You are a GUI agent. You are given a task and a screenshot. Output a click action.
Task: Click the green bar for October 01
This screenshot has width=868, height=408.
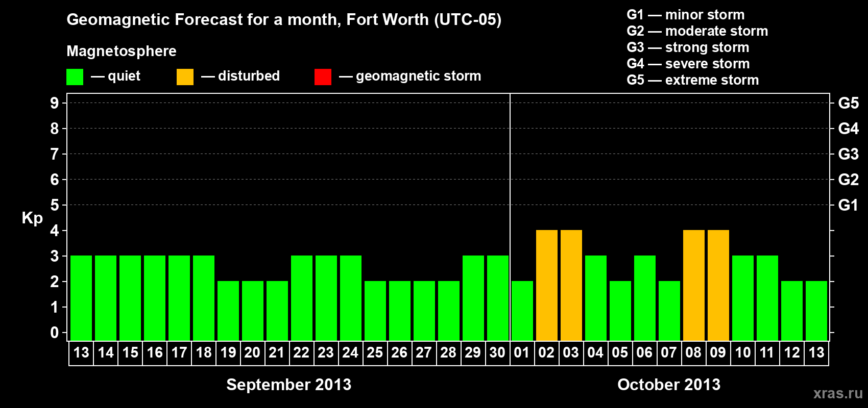point(522,311)
